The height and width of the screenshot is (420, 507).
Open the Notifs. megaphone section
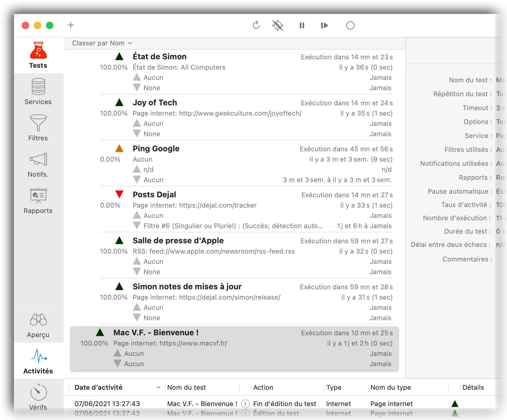point(38,165)
